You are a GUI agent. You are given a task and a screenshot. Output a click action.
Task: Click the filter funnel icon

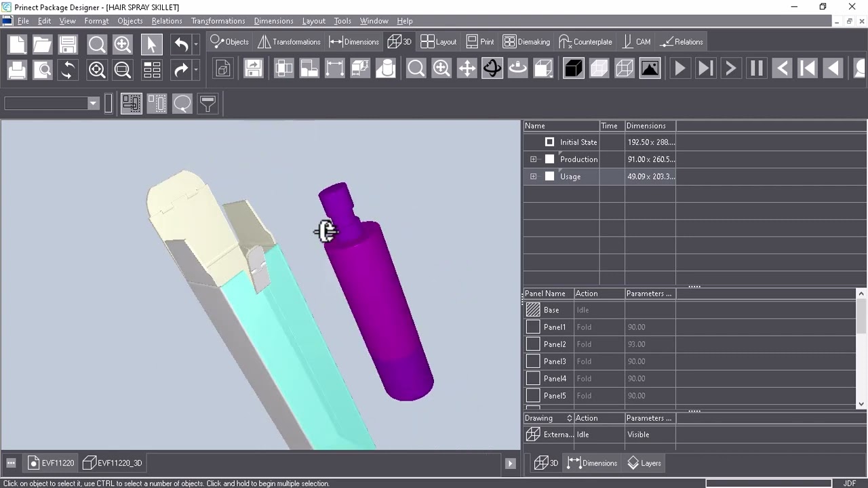tap(208, 104)
